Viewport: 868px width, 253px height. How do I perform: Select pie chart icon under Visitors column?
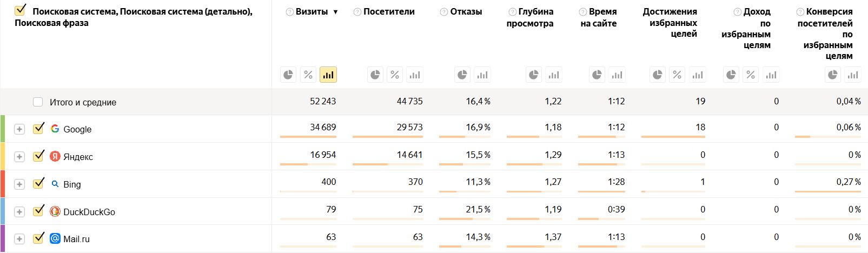tap(375, 75)
